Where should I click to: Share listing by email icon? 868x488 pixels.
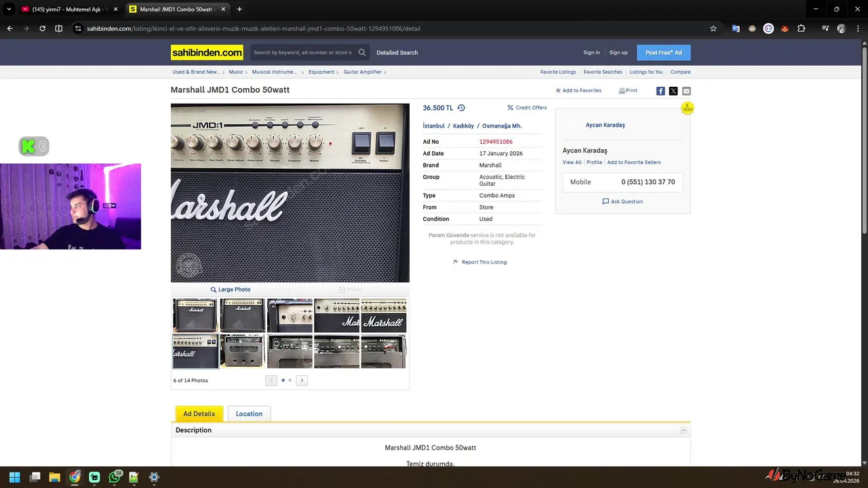(x=686, y=91)
